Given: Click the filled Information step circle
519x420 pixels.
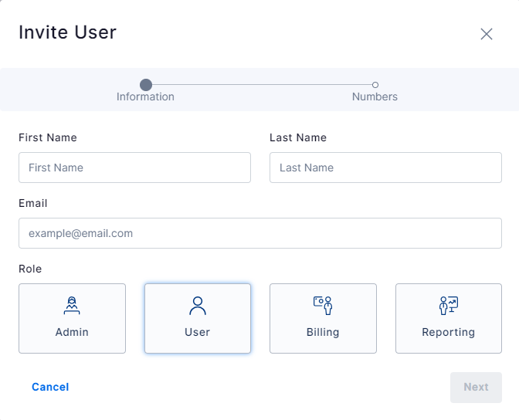Looking at the screenshot, I should [146, 85].
